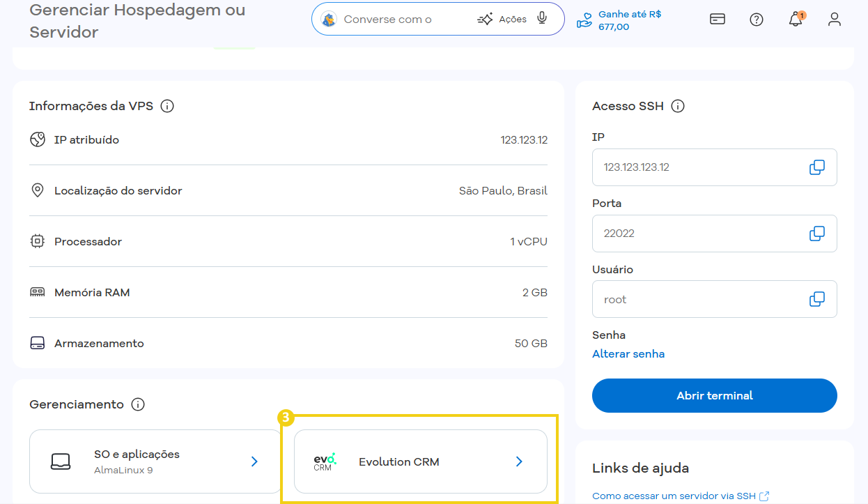
Task: Click the 'Gerenciar Hospedagem ou Servidor' title
Action: coord(137,21)
